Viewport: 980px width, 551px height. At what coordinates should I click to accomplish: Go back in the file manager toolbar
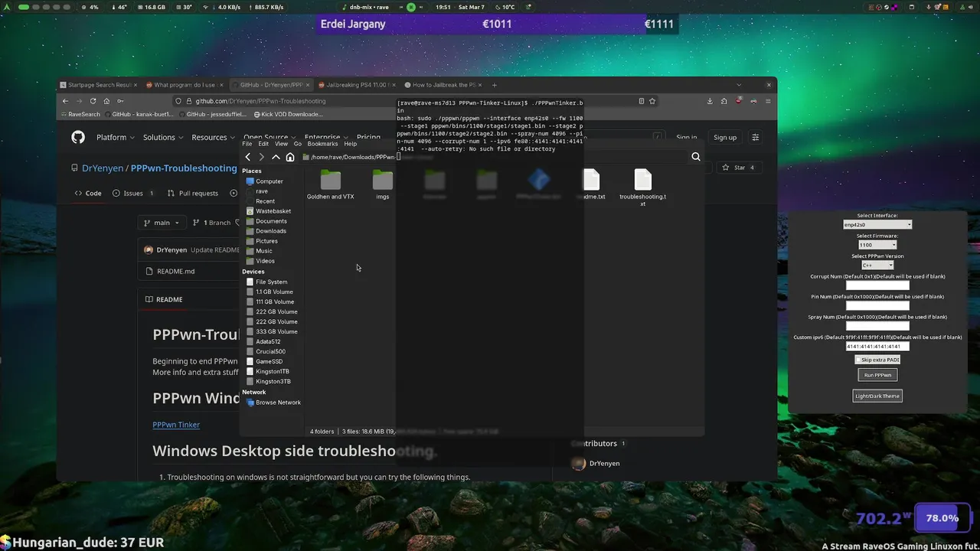click(247, 157)
